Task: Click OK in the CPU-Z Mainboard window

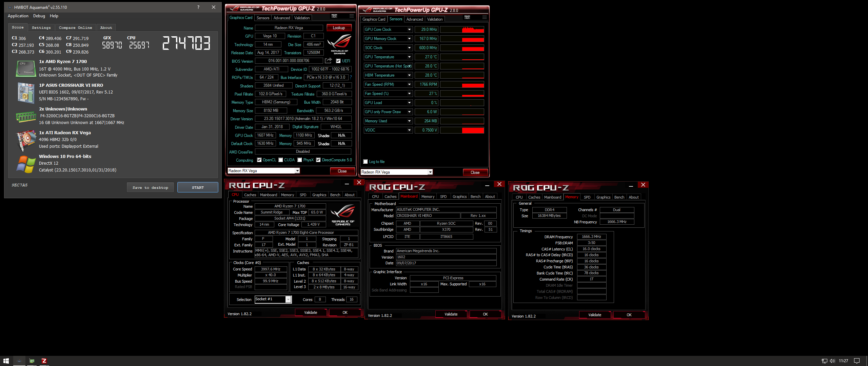Action: point(485,314)
